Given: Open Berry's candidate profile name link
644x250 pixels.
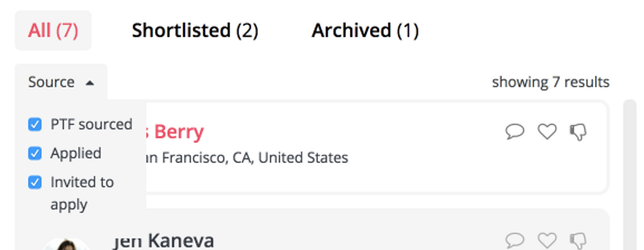Looking at the screenshot, I should point(175,132).
